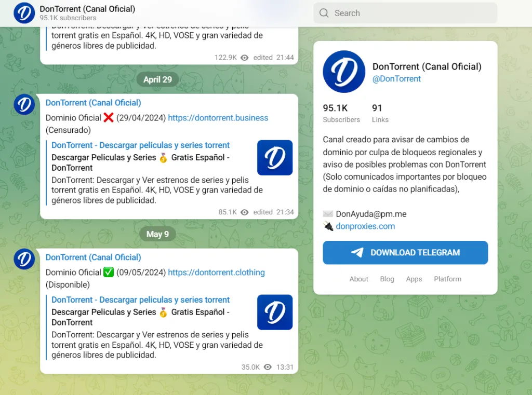Image resolution: width=532 pixels, height=395 pixels.
Task: Open the Platform footer link
Action: 447,279
